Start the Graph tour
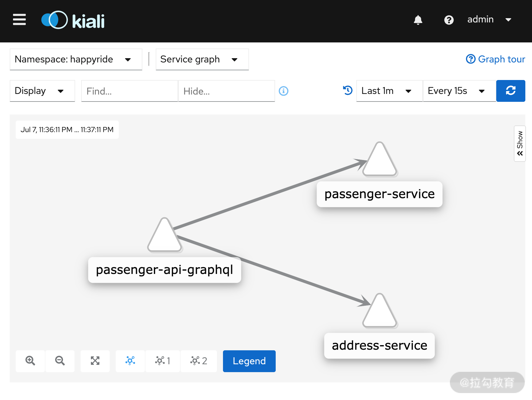This screenshot has height=400, width=532. coord(495,59)
